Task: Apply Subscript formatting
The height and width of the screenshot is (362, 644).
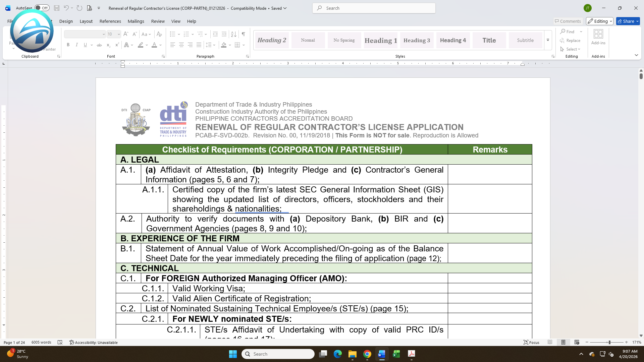Action: [108, 45]
